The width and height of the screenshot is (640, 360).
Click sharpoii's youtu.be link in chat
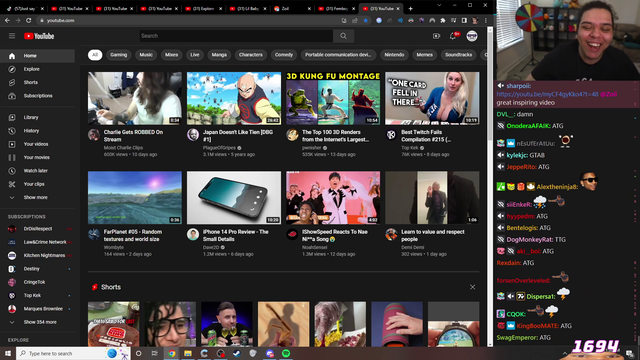(547, 94)
